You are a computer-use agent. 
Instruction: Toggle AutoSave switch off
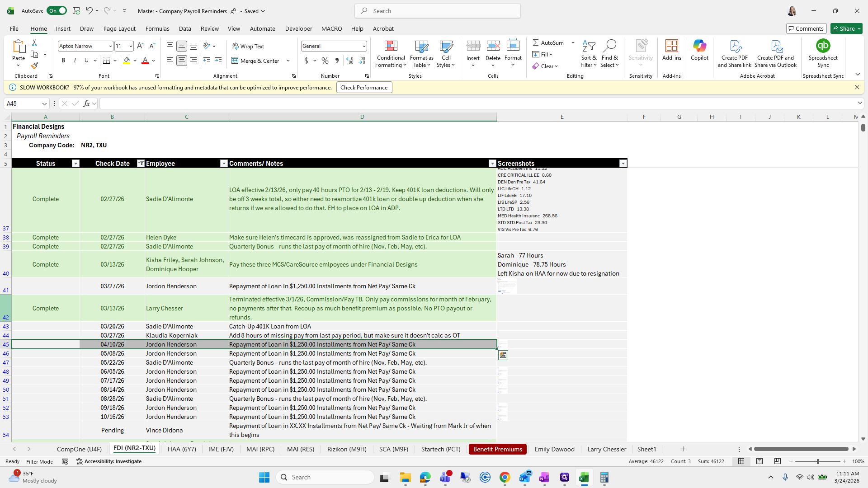tap(57, 11)
